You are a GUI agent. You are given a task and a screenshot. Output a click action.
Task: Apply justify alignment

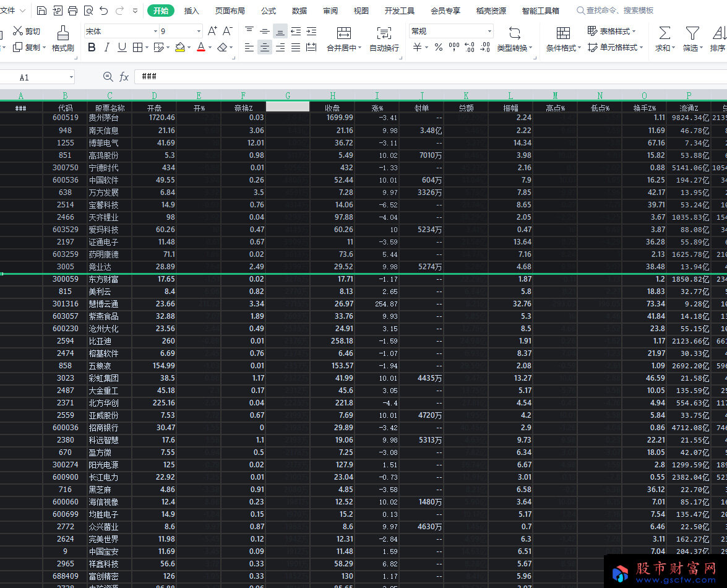click(296, 47)
